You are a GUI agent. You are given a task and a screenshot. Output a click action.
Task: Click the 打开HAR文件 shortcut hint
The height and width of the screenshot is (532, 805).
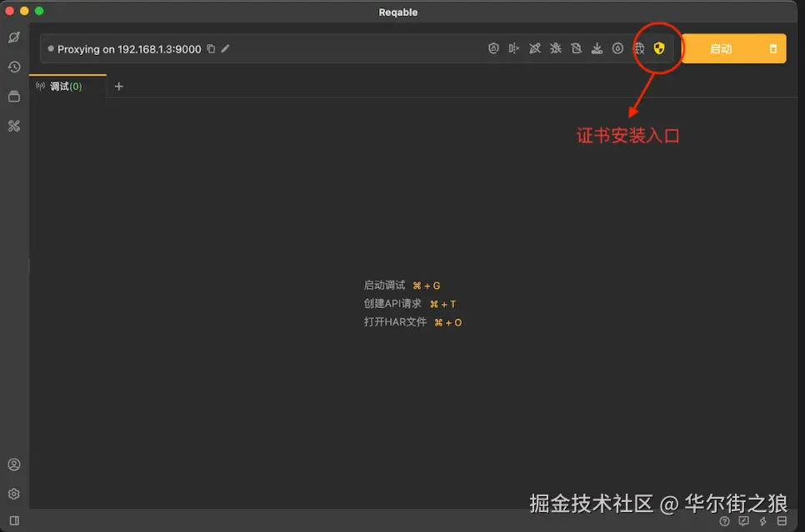click(x=412, y=322)
